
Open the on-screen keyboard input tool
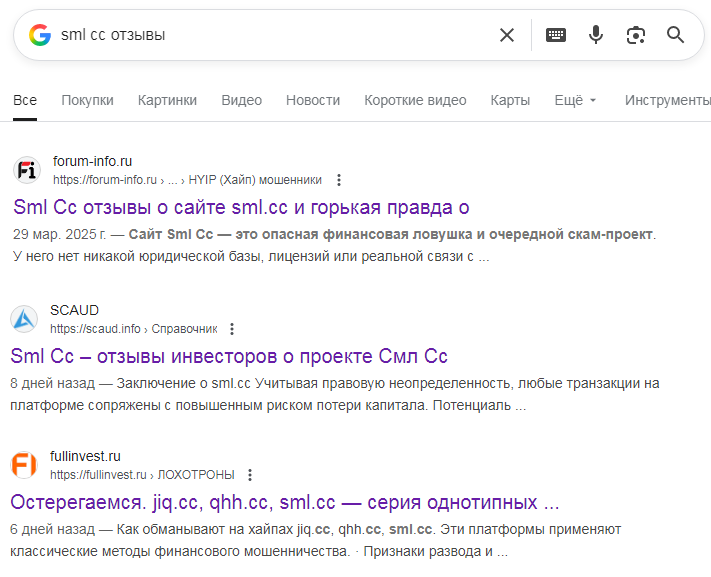555,35
